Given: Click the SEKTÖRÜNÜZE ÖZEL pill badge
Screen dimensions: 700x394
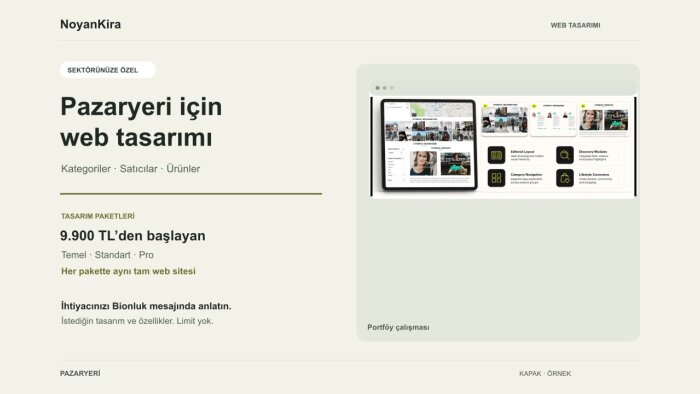Looking at the screenshot, I should click(x=108, y=70).
